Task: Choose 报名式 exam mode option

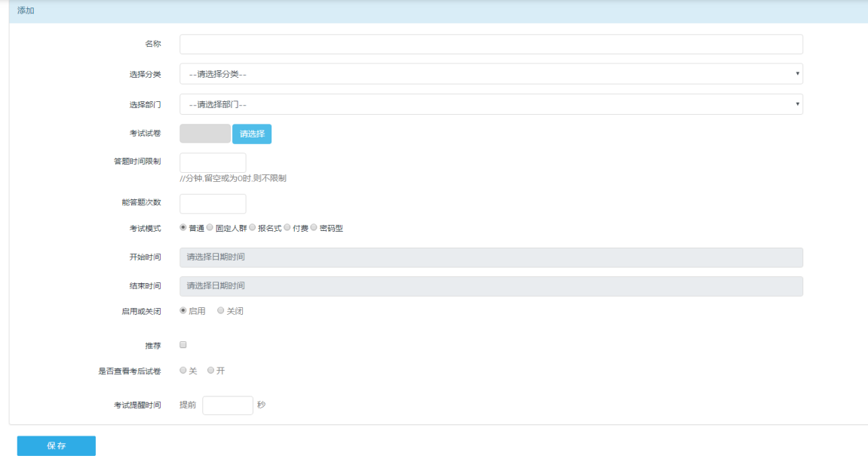Action: [253, 227]
